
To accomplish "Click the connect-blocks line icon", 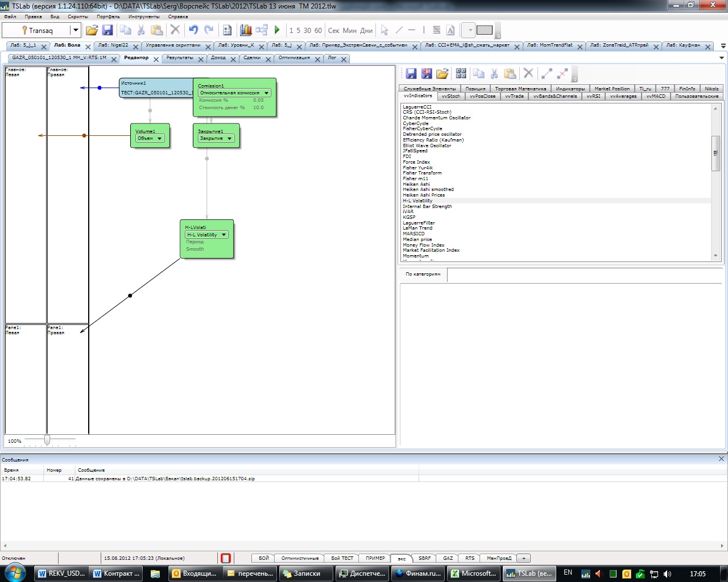I will [x=547, y=73].
